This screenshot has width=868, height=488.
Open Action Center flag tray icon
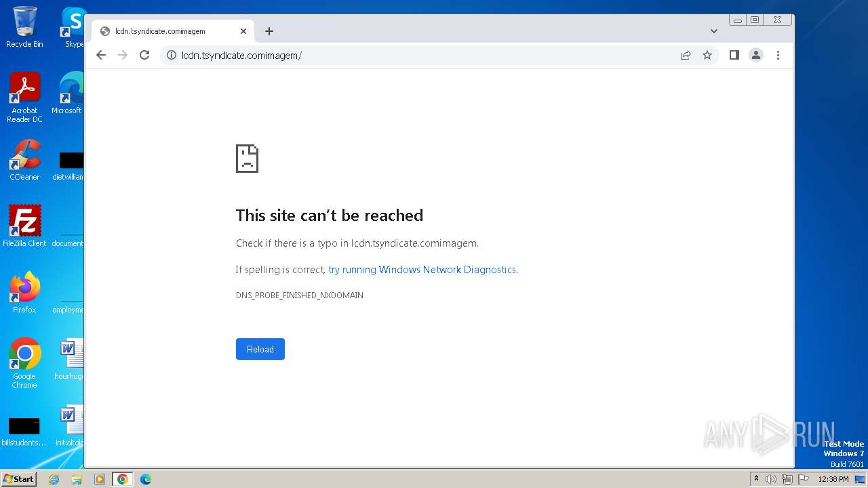[x=804, y=479]
